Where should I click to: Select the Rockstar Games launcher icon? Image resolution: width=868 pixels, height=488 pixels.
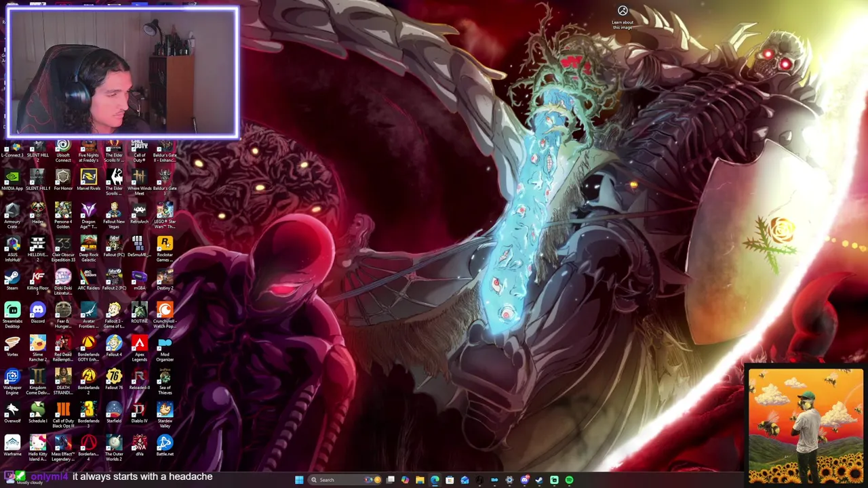tap(165, 249)
